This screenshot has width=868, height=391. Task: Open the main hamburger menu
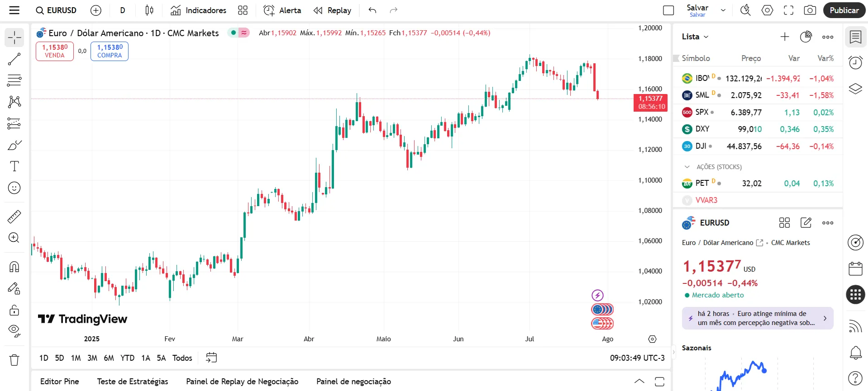point(14,10)
